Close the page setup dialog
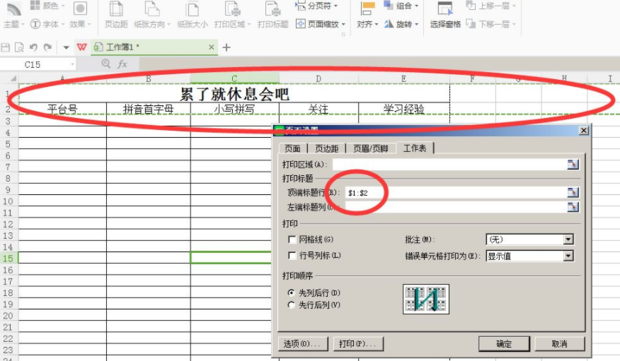 583,130
